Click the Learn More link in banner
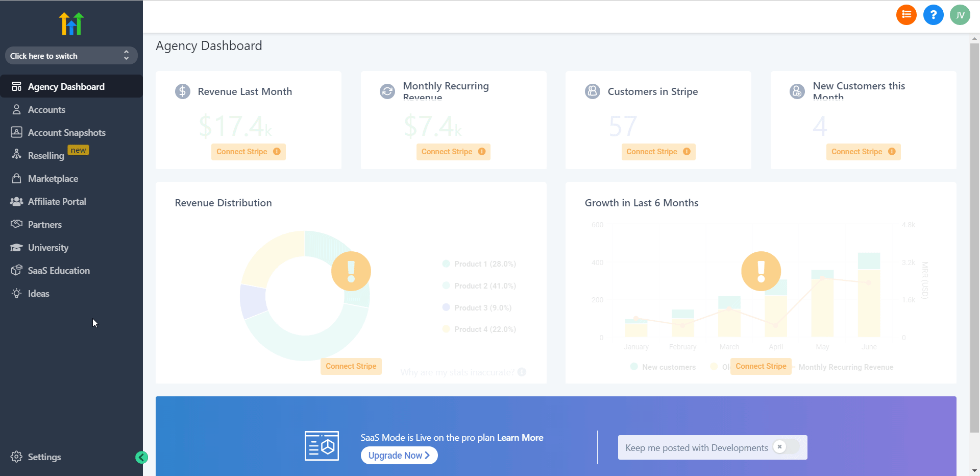This screenshot has height=476, width=980. click(520, 438)
